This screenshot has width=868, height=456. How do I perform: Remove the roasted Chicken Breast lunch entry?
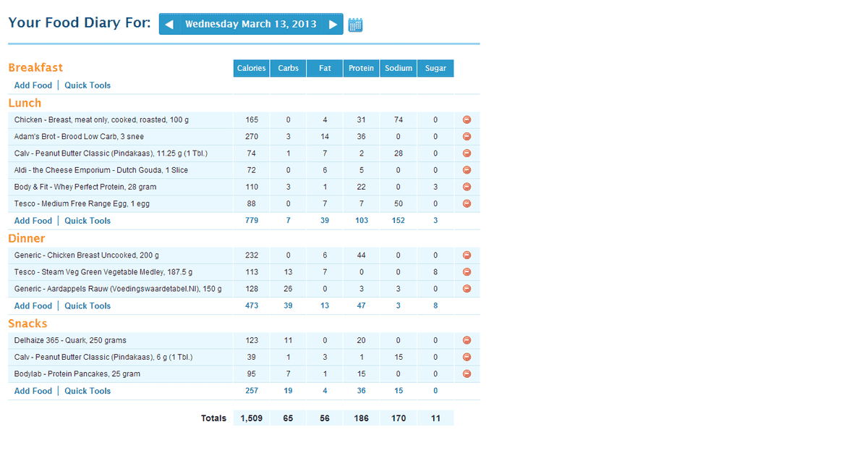point(467,119)
